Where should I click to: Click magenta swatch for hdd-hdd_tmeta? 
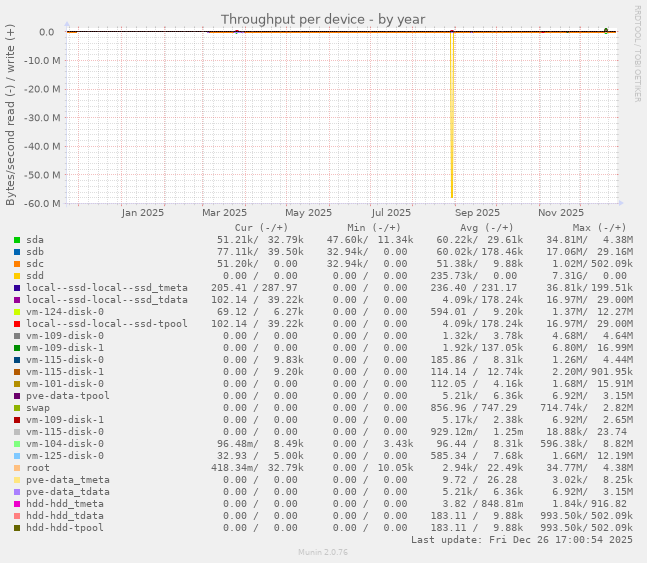[x=17, y=504]
